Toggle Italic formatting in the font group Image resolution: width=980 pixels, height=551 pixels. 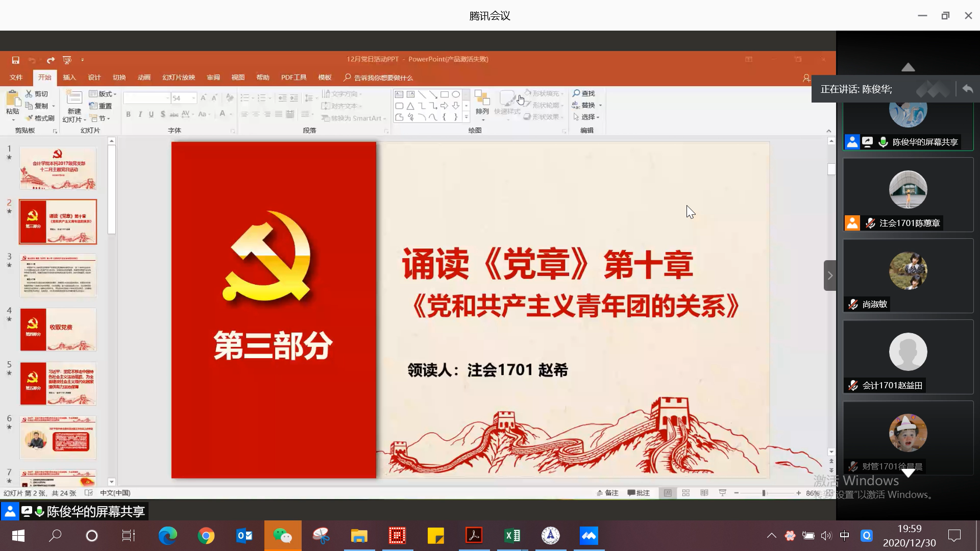tap(140, 114)
